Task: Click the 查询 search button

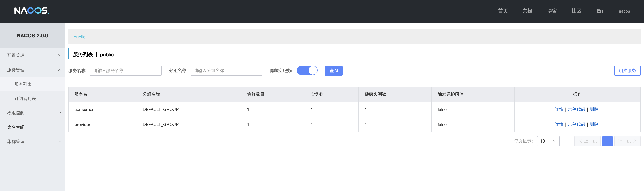Action: [334, 71]
